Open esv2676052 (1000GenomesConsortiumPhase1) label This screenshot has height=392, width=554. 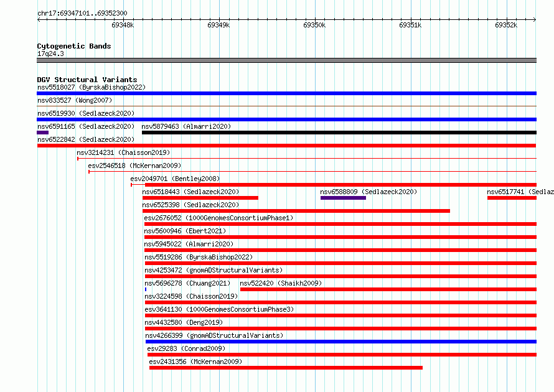[218, 218]
